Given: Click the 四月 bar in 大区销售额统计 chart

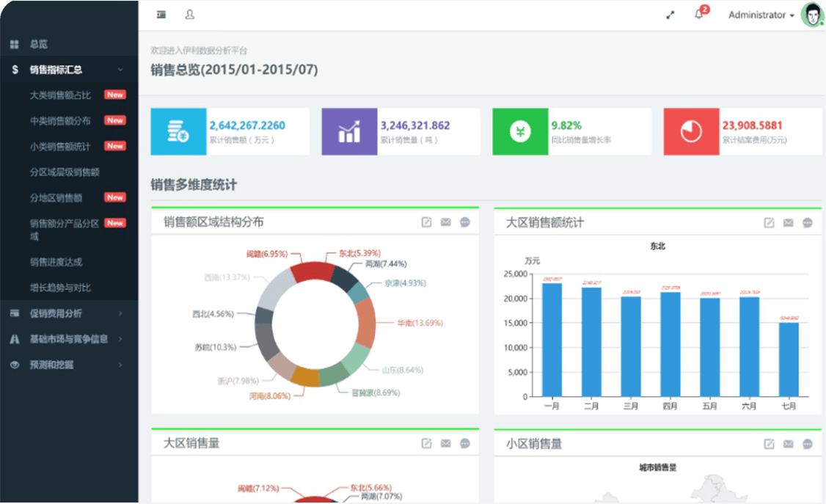Looking at the screenshot, I should (x=670, y=344).
